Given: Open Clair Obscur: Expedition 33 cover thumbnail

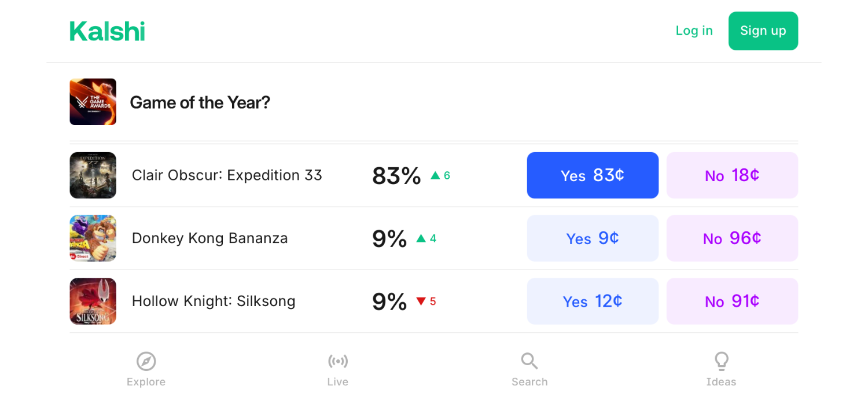Looking at the screenshot, I should click(93, 175).
